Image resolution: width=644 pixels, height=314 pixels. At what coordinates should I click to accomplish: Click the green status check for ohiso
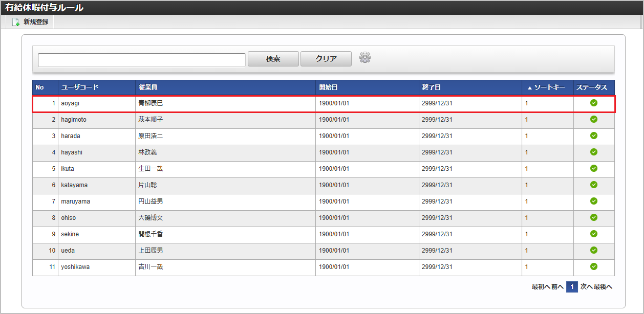(594, 217)
